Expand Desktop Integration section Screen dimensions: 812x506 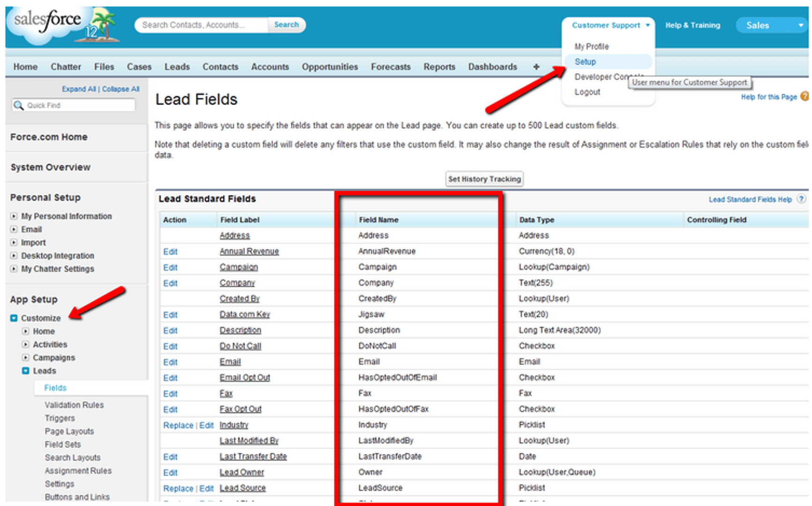14,256
